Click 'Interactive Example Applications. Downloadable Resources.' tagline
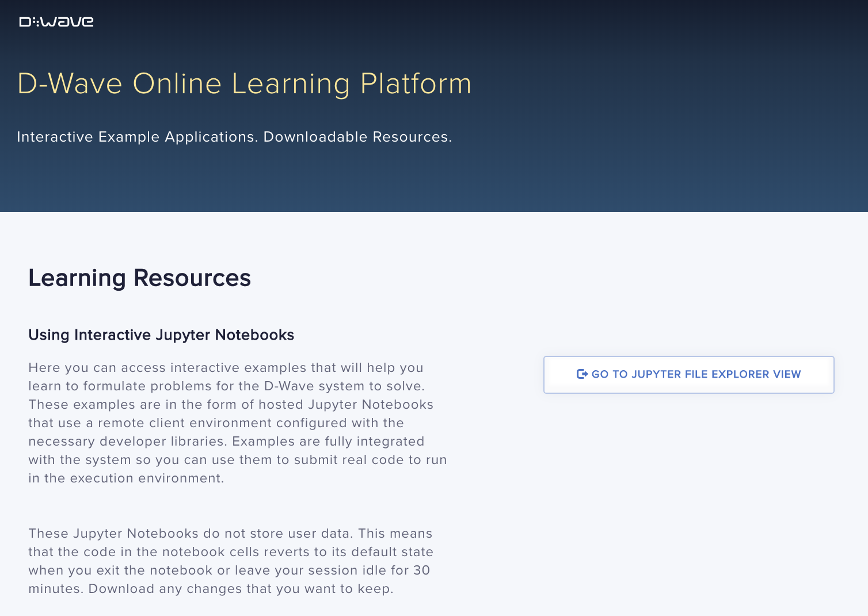The width and height of the screenshot is (868, 616). coord(234,137)
